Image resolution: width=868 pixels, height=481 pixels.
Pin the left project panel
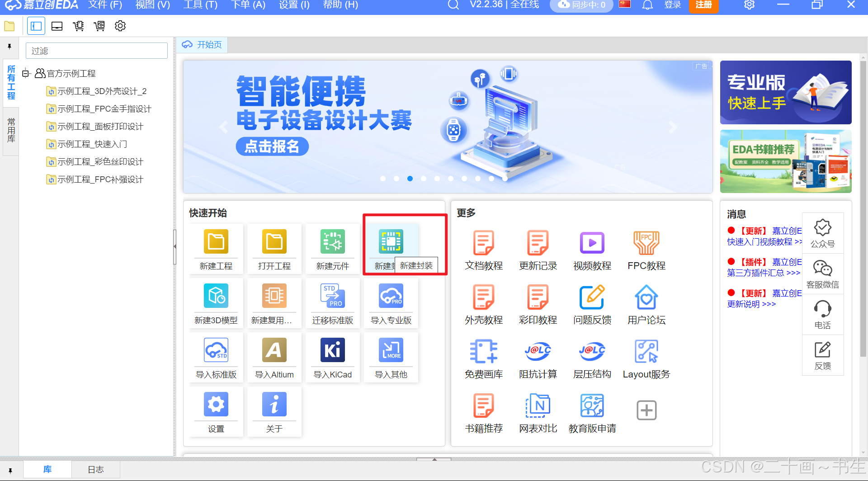coord(9,47)
